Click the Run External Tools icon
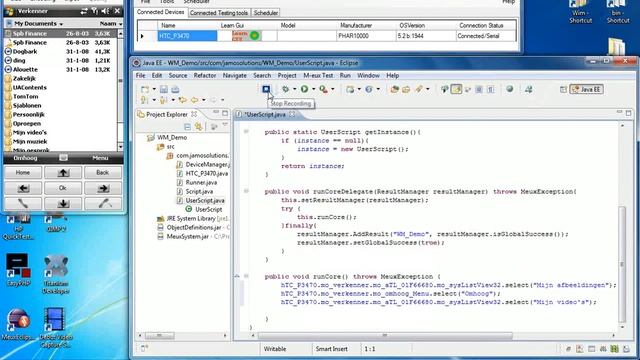Viewport: 640px width, 360px height. click(x=323, y=89)
